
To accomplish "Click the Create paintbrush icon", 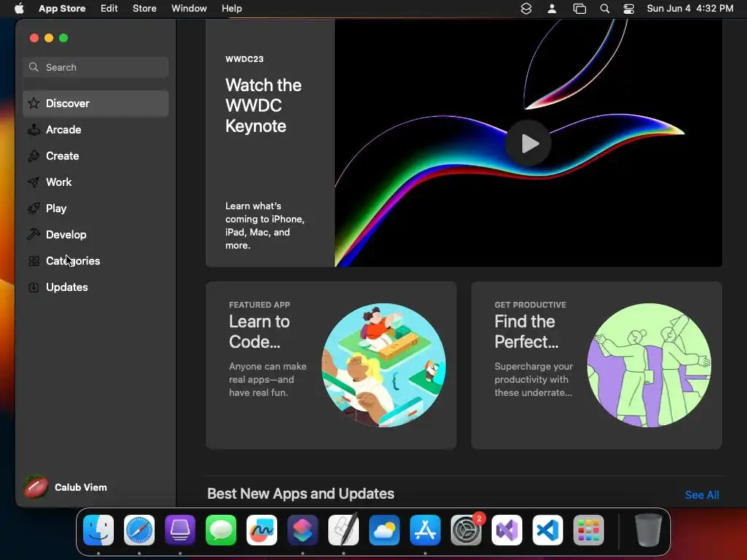I will [34, 156].
